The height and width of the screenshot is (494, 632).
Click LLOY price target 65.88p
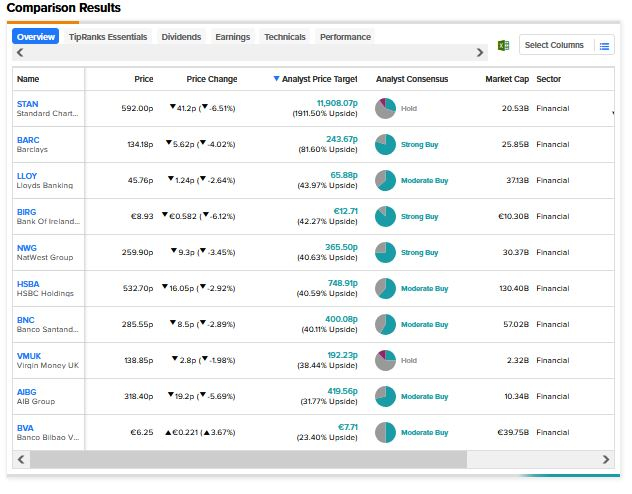click(344, 175)
